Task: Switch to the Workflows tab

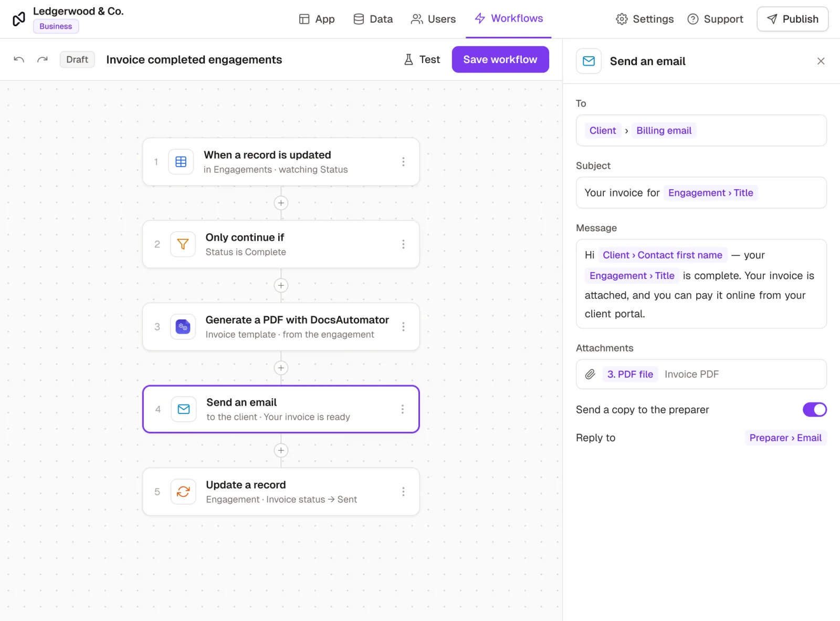Action: click(x=509, y=18)
